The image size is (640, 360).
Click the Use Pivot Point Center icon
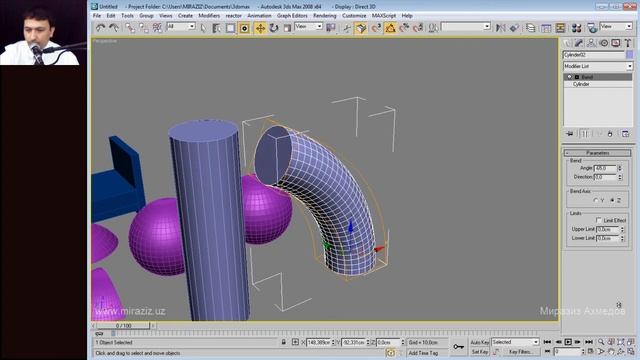click(331, 28)
